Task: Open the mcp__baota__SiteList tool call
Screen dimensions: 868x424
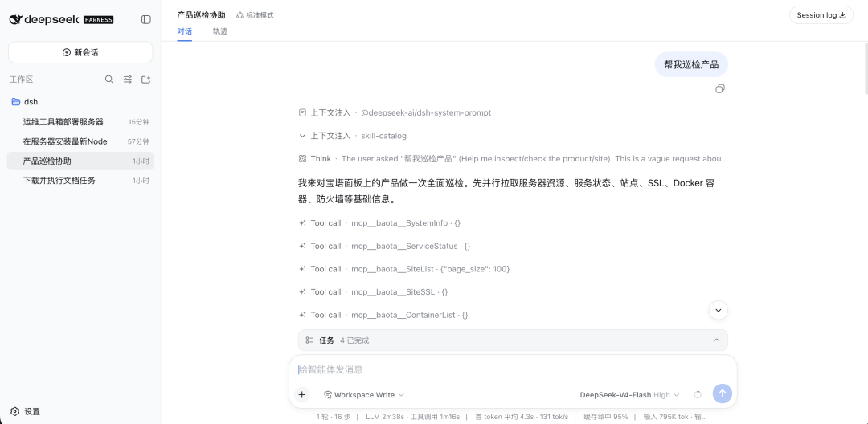Action: click(x=404, y=269)
